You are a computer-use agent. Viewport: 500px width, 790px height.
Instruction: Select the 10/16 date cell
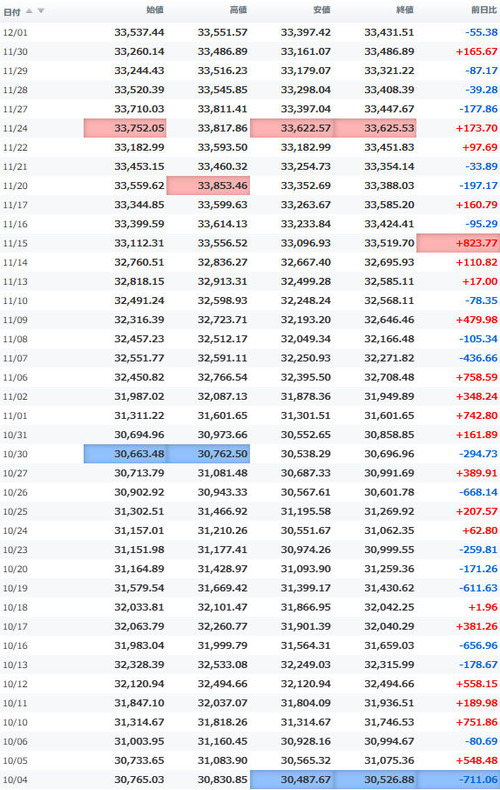click(15, 645)
